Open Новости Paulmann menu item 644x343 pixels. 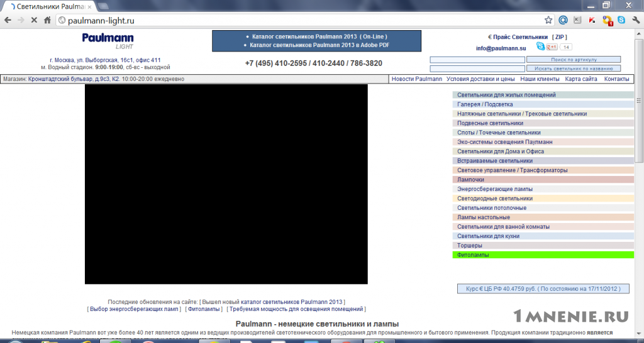(x=416, y=79)
